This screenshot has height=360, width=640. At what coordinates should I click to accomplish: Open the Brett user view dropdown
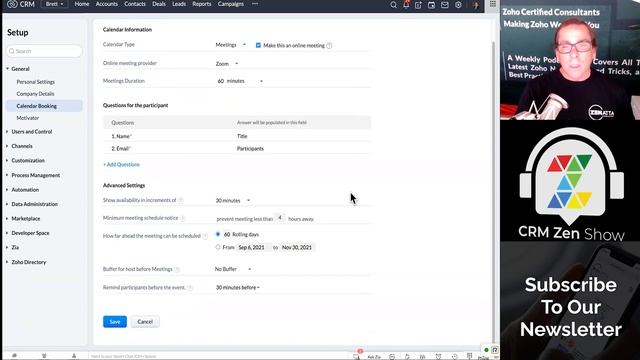tap(54, 4)
